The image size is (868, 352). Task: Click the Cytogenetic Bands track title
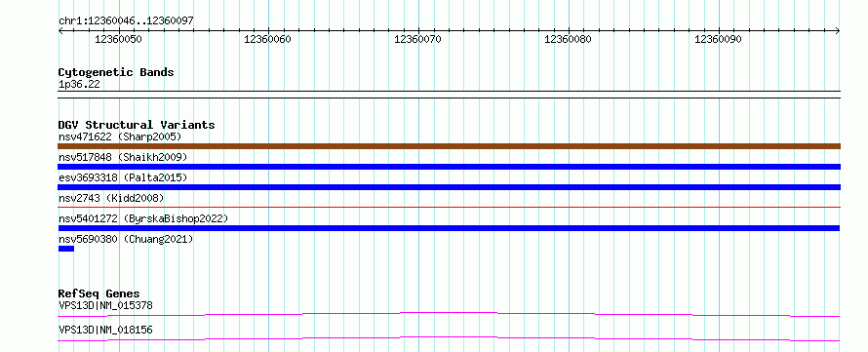click(116, 72)
